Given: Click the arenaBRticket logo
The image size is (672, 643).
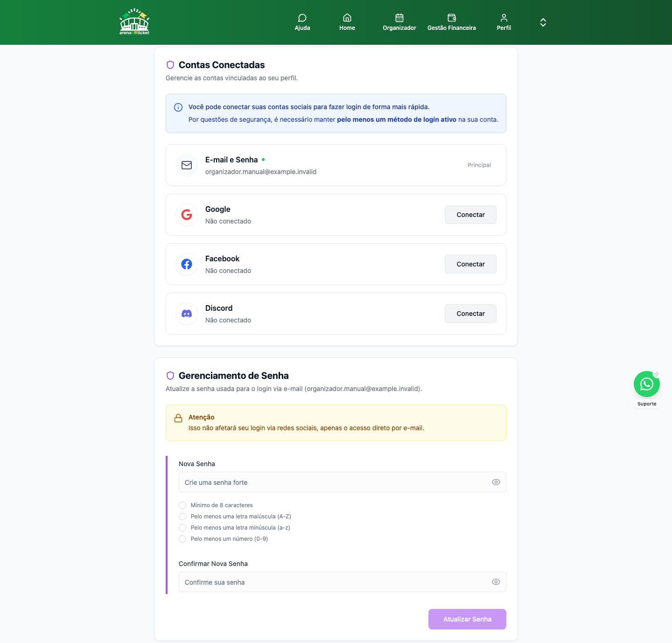Looking at the screenshot, I should point(134,22).
